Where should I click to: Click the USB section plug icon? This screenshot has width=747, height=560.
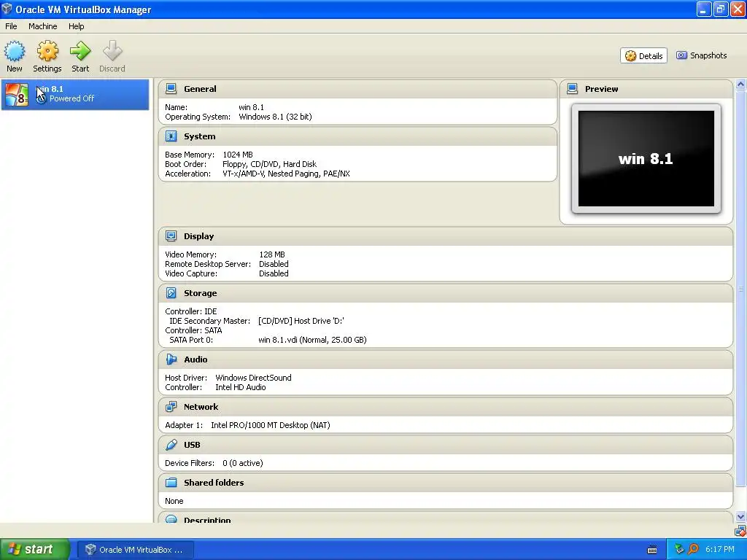[171, 444]
